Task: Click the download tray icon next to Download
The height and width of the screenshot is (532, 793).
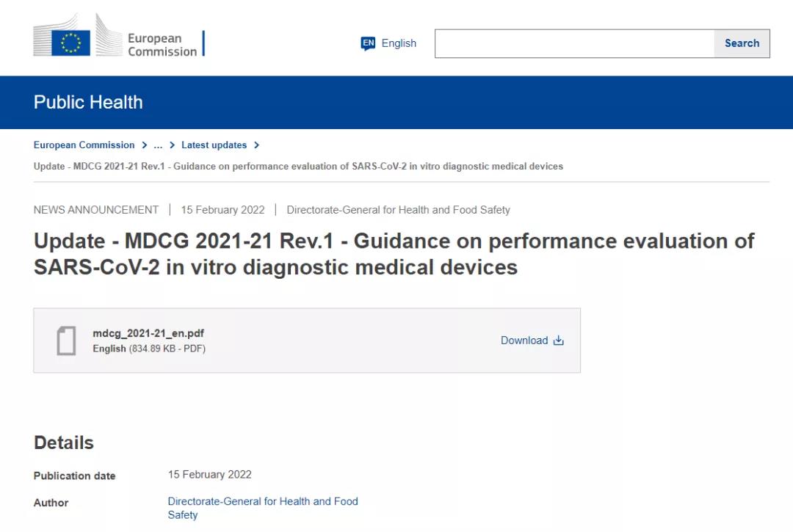Action: pos(558,340)
